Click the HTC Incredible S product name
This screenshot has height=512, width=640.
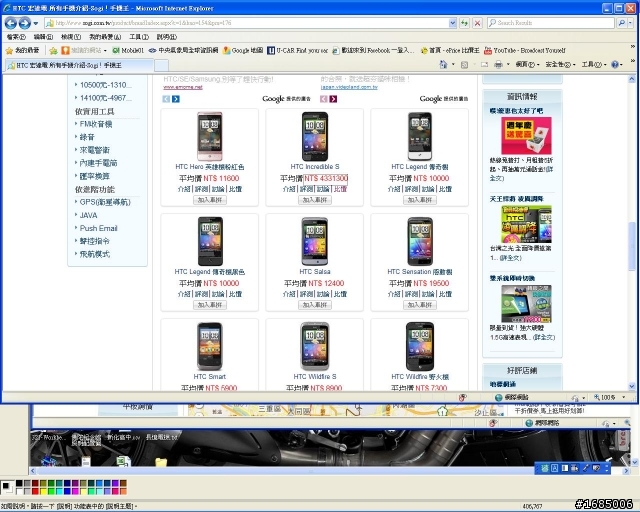coord(315,167)
